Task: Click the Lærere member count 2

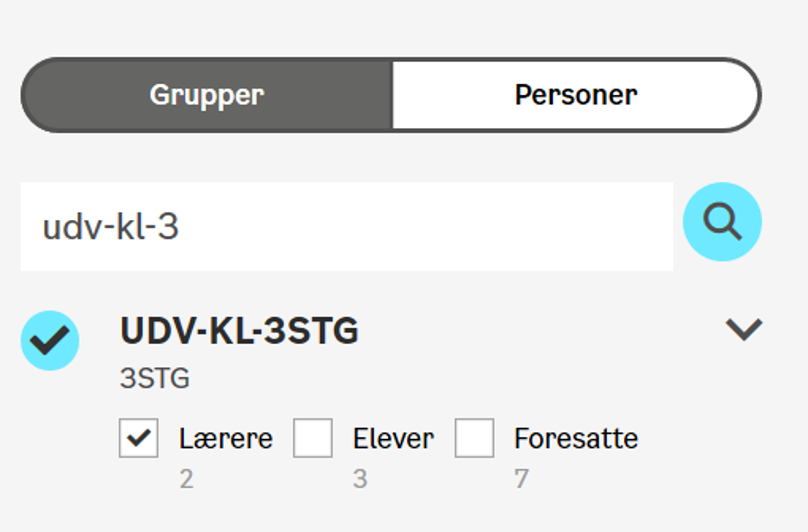Action: (186, 479)
